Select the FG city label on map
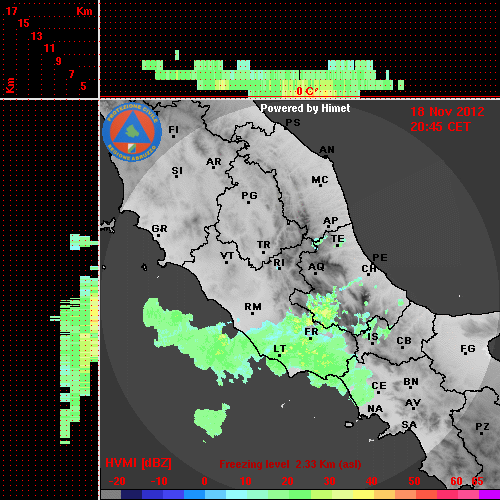The image size is (500, 500). pyautogui.click(x=468, y=349)
